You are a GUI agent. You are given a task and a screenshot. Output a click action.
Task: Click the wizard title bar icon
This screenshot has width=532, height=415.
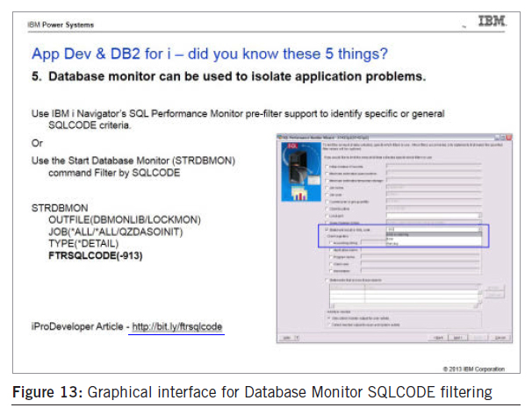coord(280,138)
